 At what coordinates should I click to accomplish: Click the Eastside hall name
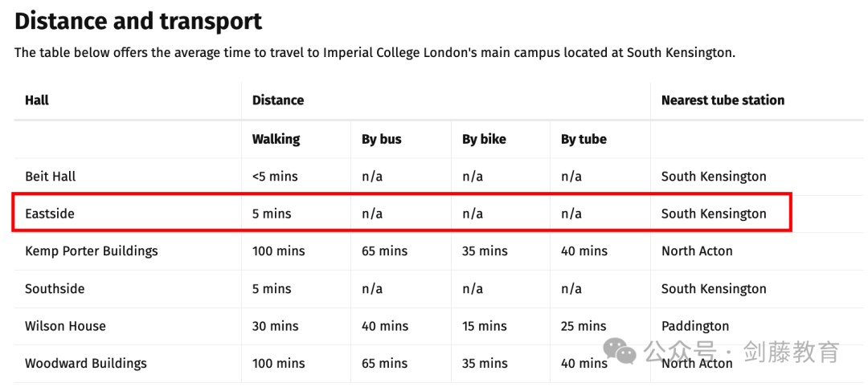click(50, 214)
